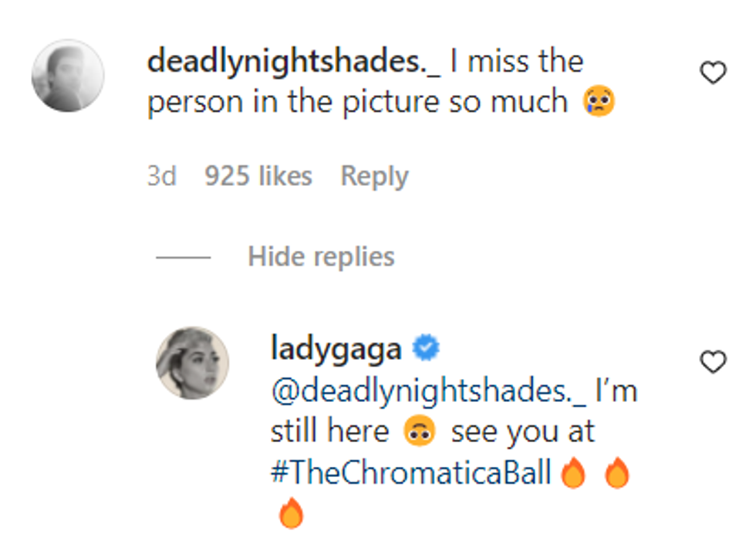This screenshot has height=551, width=756.
Task: Open ladygaga's profile picture
Action: 192,363
